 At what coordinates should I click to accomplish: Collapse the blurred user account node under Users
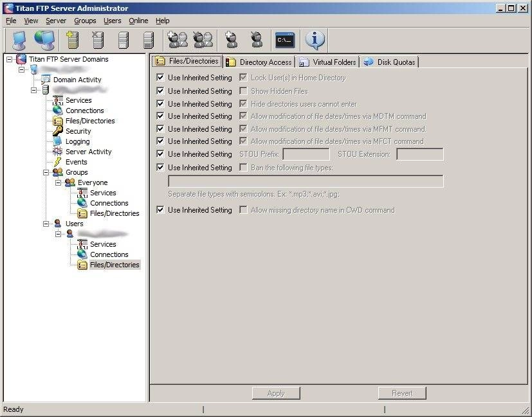(x=59, y=234)
